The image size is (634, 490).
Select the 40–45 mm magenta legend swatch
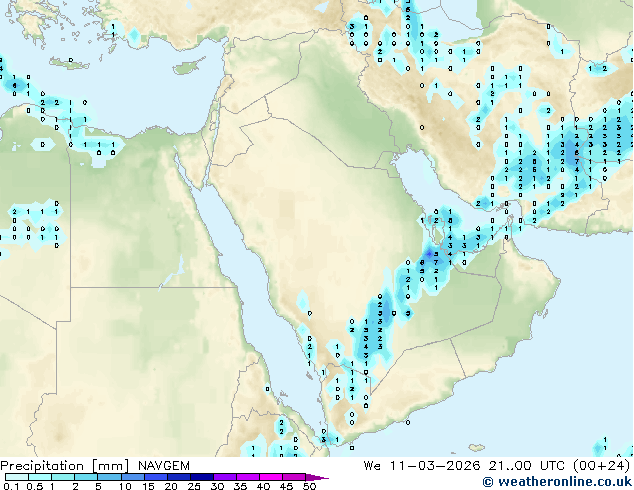271,477
